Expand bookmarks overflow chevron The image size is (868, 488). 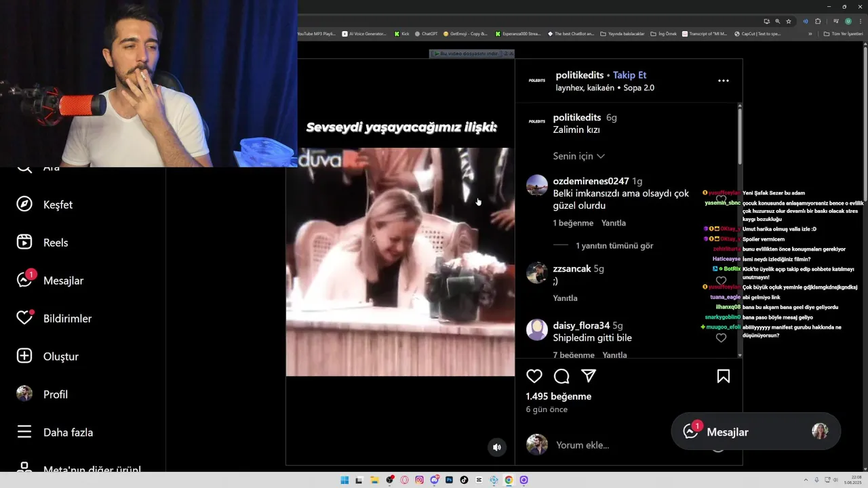pyautogui.click(x=810, y=34)
